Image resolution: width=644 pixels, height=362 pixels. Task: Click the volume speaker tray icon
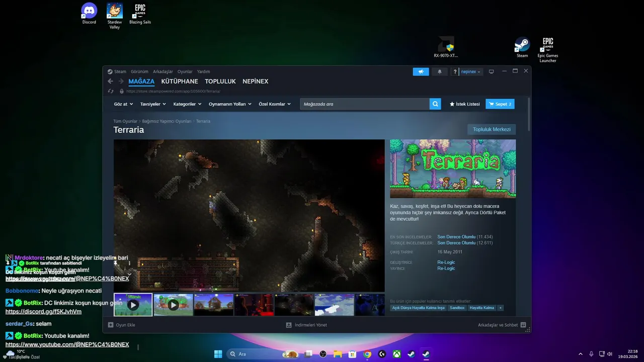[x=610, y=354]
